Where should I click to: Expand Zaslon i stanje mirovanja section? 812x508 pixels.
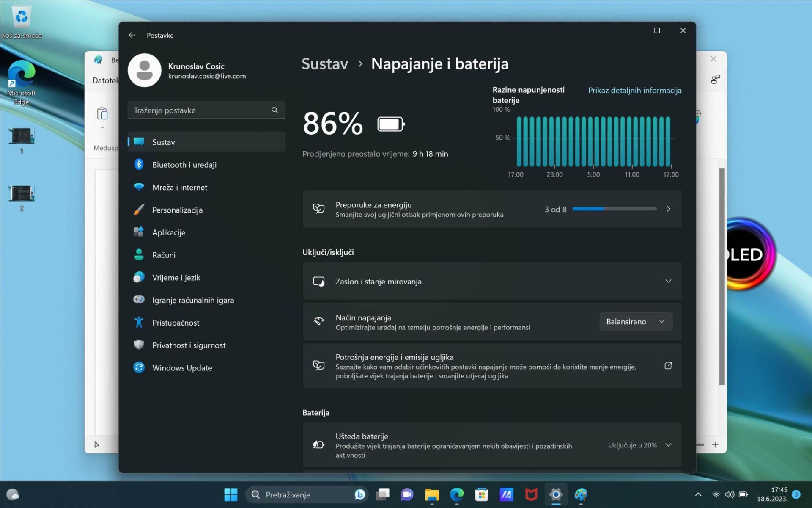pyautogui.click(x=668, y=281)
